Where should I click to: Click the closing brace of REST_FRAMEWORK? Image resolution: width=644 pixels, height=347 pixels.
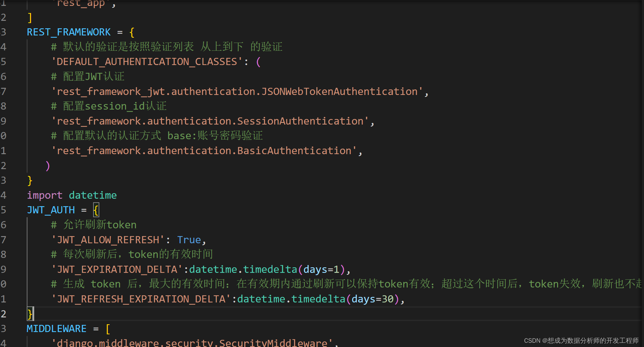pos(30,180)
